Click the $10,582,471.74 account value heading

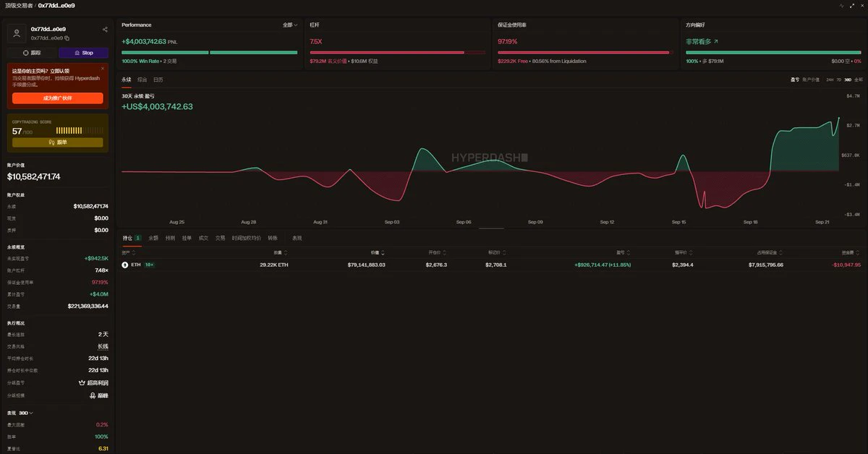[34, 177]
